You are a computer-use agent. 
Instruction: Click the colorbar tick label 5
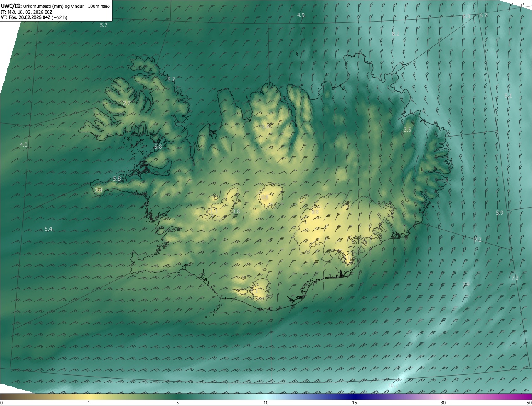177,403
